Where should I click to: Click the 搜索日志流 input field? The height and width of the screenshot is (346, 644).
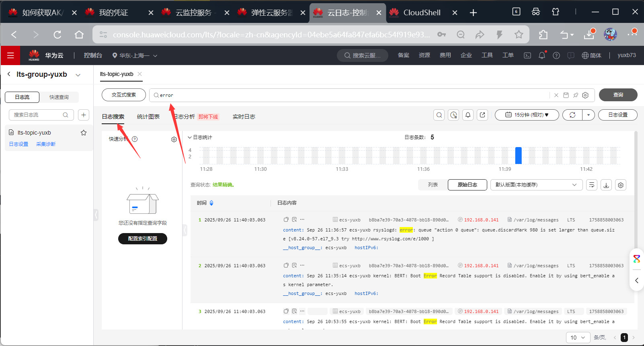[x=41, y=115]
